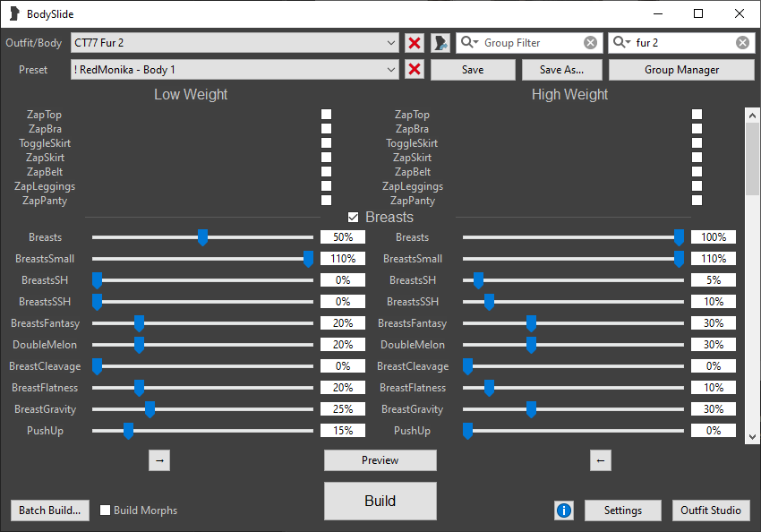Click the High Weight BreastsSH 5% value field
Viewport: 761px width, 532px height.
pyautogui.click(x=714, y=280)
